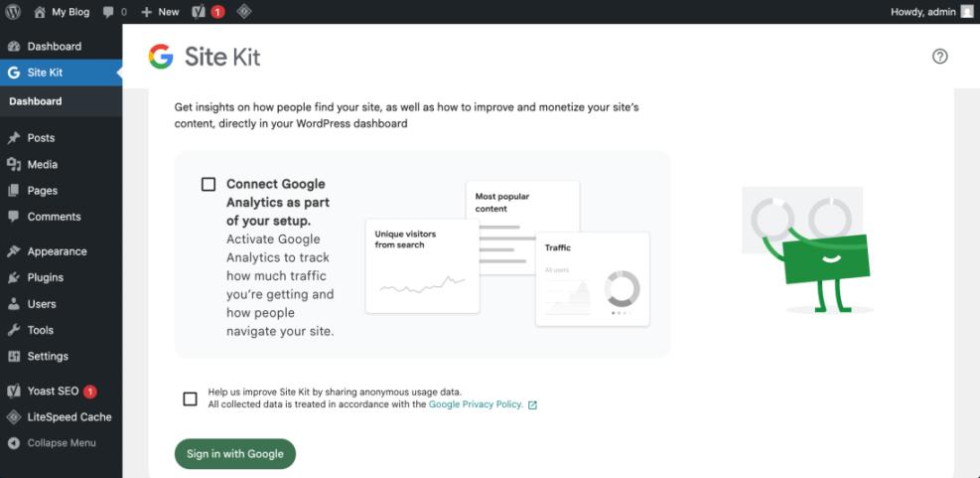Image resolution: width=980 pixels, height=478 pixels.
Task: Click the Pages icon in sidebar
Action: (x=14, y=190)
